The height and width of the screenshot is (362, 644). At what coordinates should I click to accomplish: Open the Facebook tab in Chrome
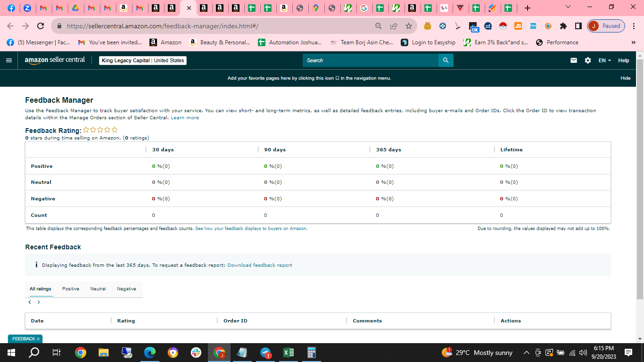pos(11,8)
